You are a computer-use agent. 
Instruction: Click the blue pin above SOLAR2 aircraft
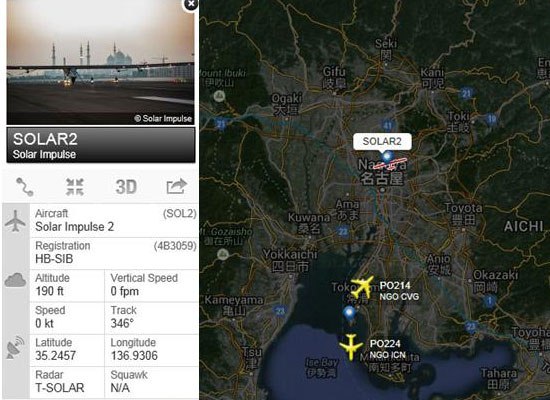pos(387,157)
